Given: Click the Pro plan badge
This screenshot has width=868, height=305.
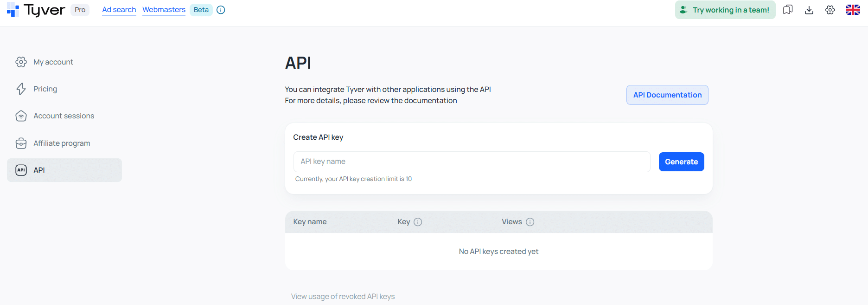Looking at the screenshot, I should pos(80,10).
